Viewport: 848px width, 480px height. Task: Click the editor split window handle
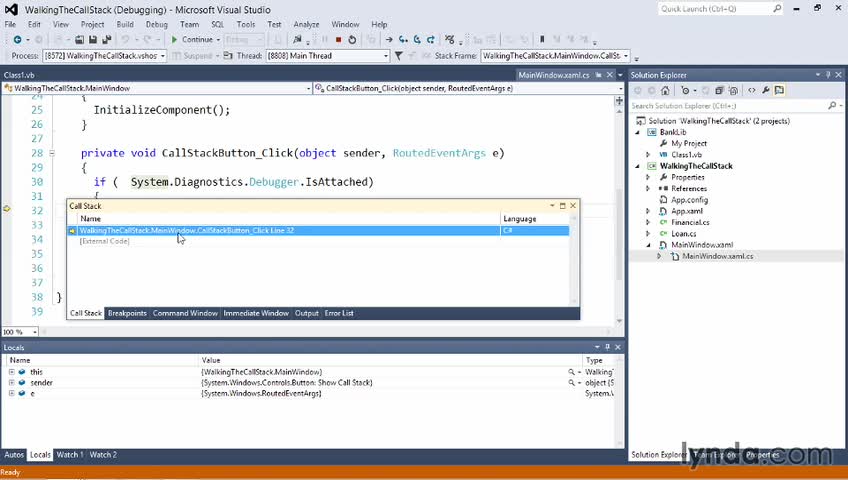click(619, 101)
